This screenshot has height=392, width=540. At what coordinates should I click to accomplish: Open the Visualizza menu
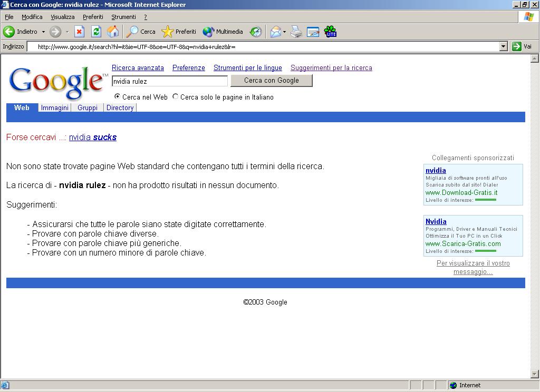pyautogui.click(x=63, y=17)
